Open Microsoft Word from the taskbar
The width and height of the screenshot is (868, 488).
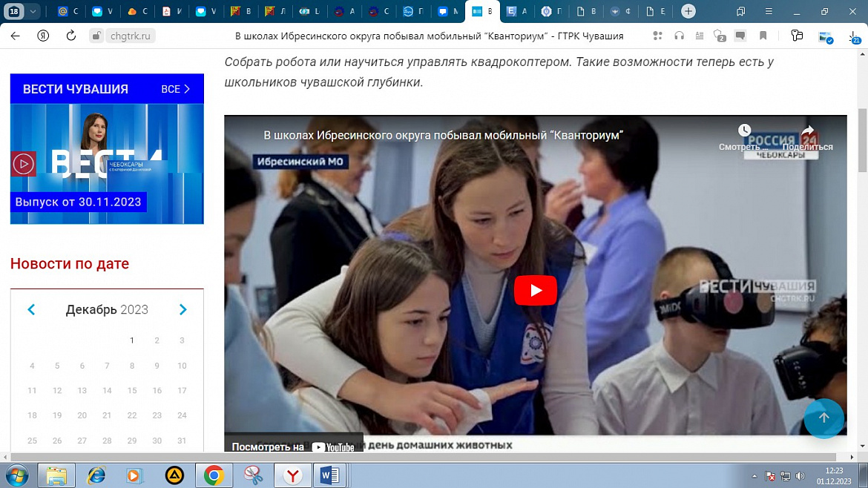click(330, 475)
